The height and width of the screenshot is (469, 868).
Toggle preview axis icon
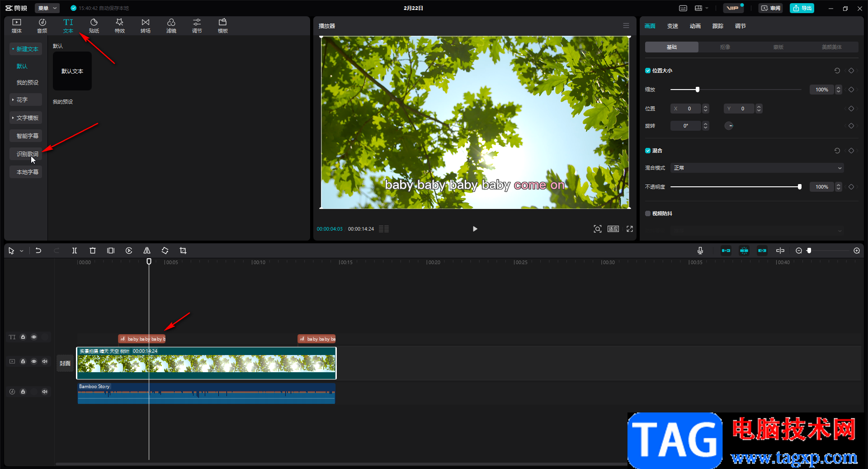(x=780, y=251)
